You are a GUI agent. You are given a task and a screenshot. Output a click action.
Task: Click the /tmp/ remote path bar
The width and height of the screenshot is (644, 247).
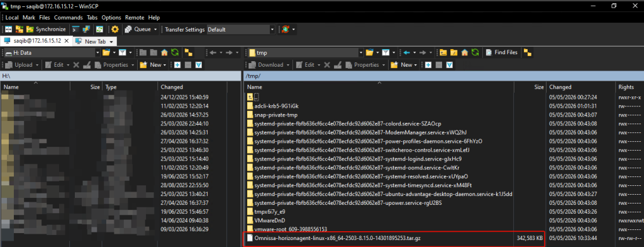443,76
